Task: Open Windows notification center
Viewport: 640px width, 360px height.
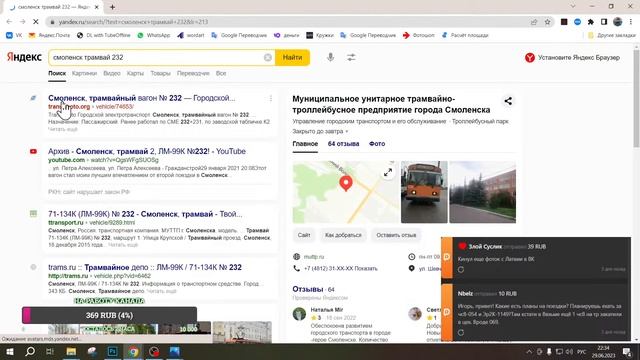Action: [627, 351]
